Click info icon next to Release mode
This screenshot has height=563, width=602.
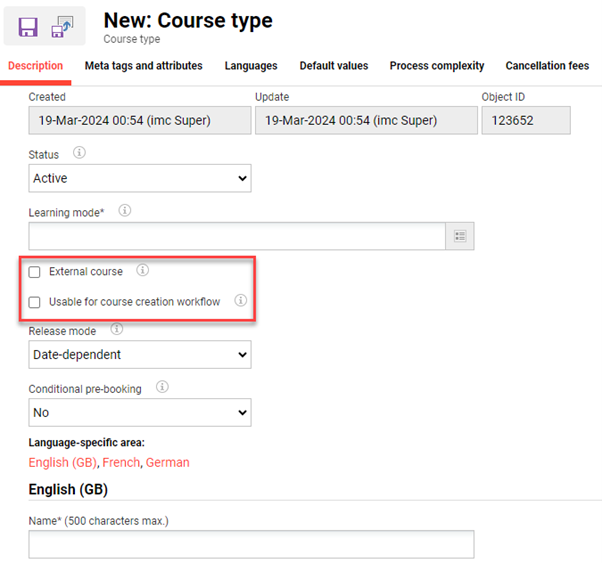[116, 329]
